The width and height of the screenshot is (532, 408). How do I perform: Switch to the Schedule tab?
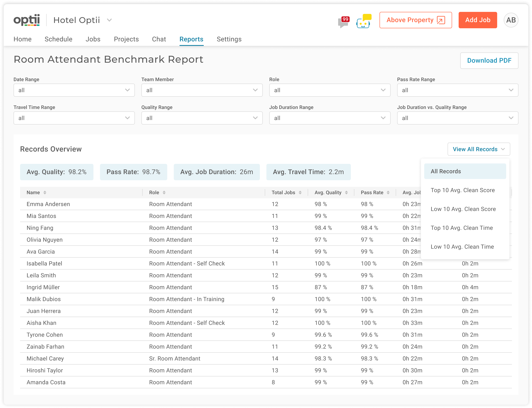(59, 39)
